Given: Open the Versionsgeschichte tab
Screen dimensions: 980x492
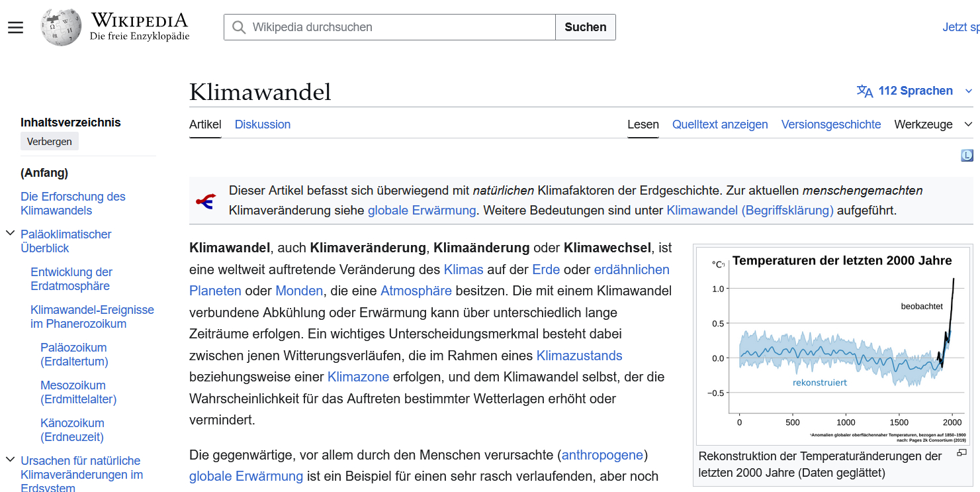Looking at the screenshot, I should [x=830, y=124].
